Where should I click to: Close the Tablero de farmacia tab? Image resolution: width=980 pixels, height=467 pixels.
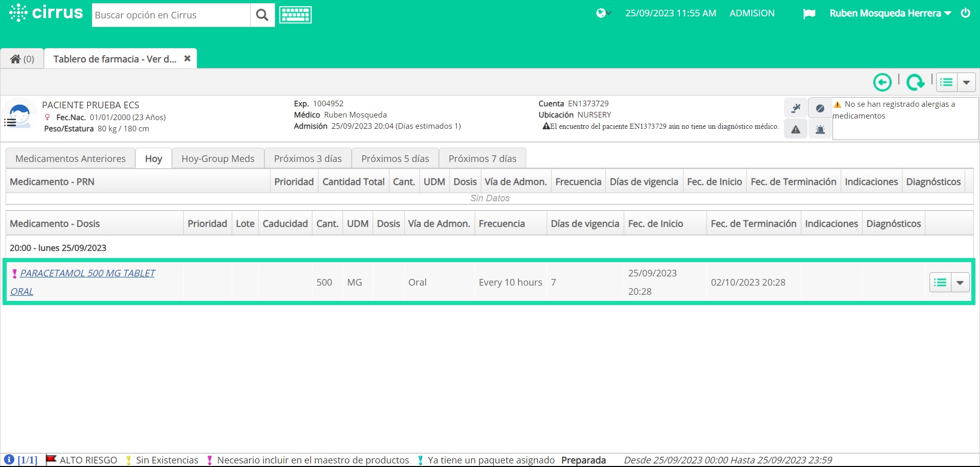click(x=187, y=58)
